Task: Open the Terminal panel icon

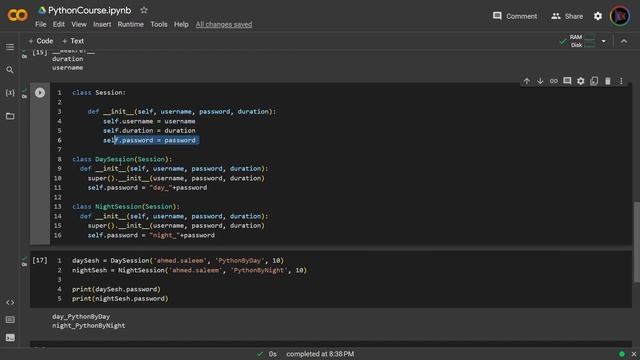Action: pyautogui.click(x=10, y=338)
